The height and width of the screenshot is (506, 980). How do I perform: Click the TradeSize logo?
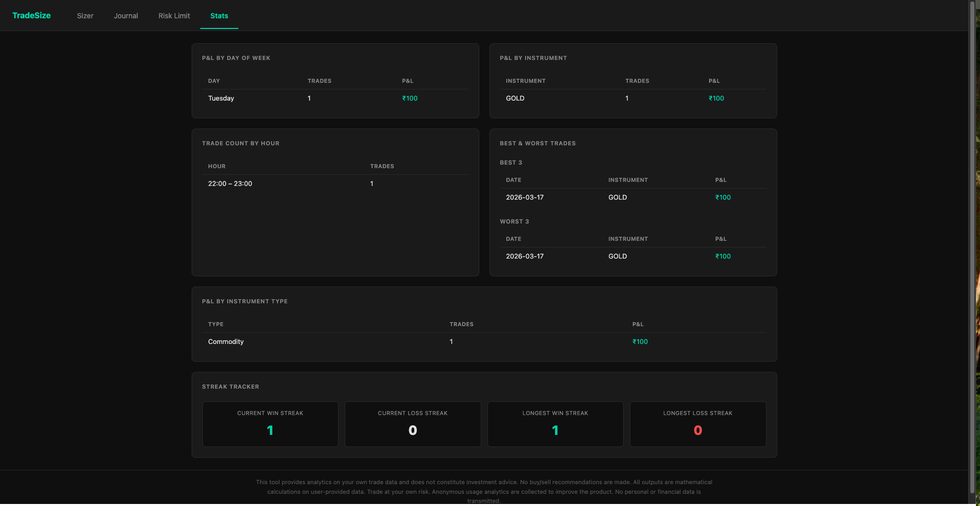pyautogui.click(x=31, y=15)
